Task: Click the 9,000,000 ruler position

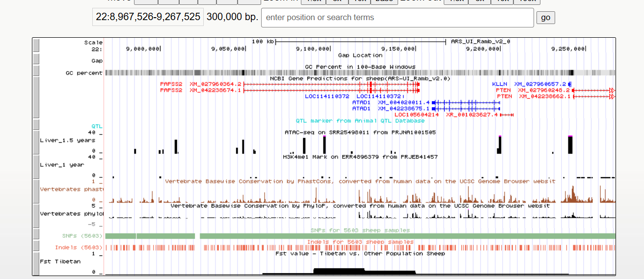Action: pyautogui.click(x=142, y=49)
